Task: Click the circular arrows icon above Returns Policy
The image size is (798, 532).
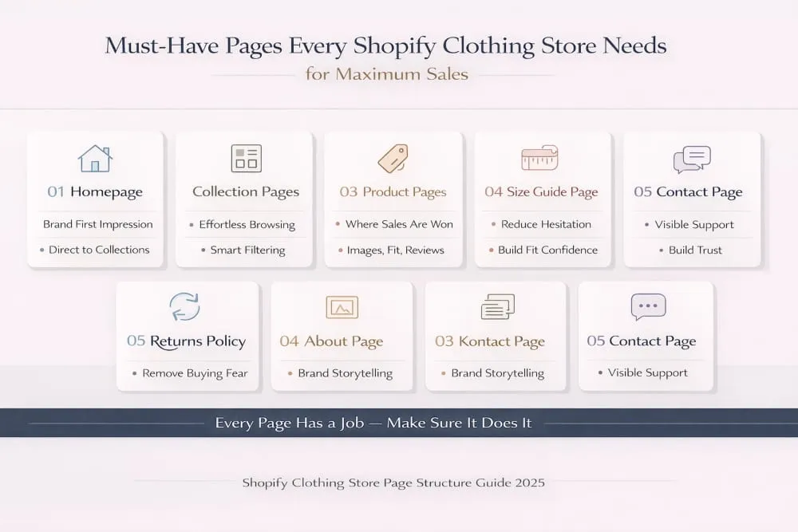Action: tap(184, 307)
